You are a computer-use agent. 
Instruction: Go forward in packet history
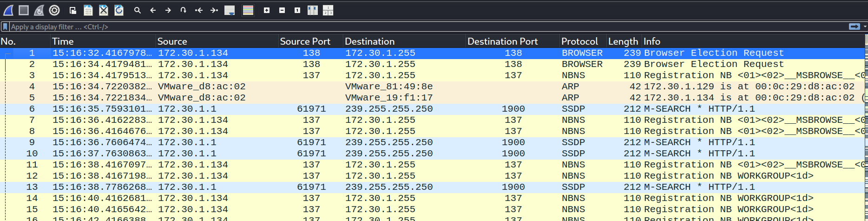[168, 10]
